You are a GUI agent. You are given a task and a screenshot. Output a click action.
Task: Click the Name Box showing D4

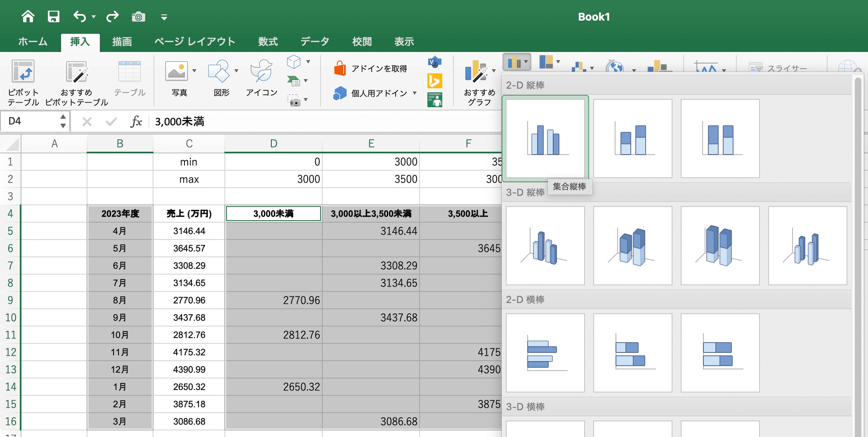[x=30, y=121]
